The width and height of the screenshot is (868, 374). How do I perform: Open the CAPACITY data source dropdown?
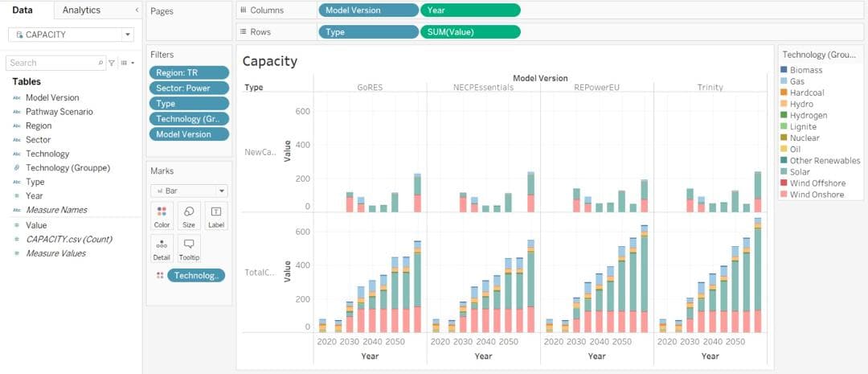[x=129, y=35]
